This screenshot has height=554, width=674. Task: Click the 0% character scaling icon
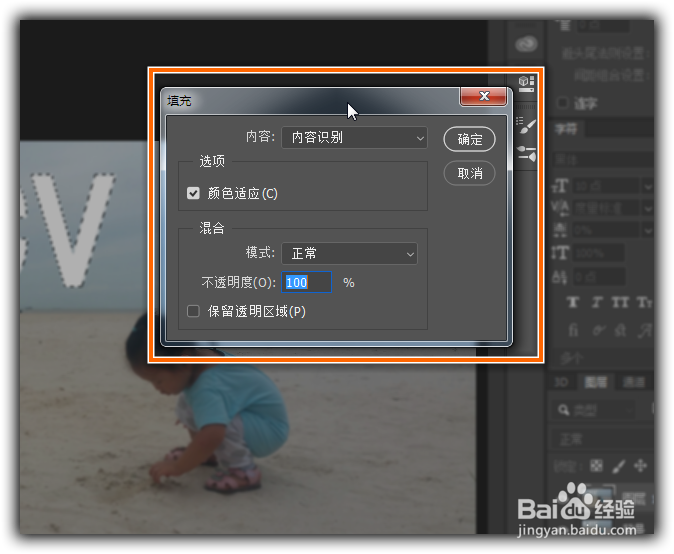[560, 230]
